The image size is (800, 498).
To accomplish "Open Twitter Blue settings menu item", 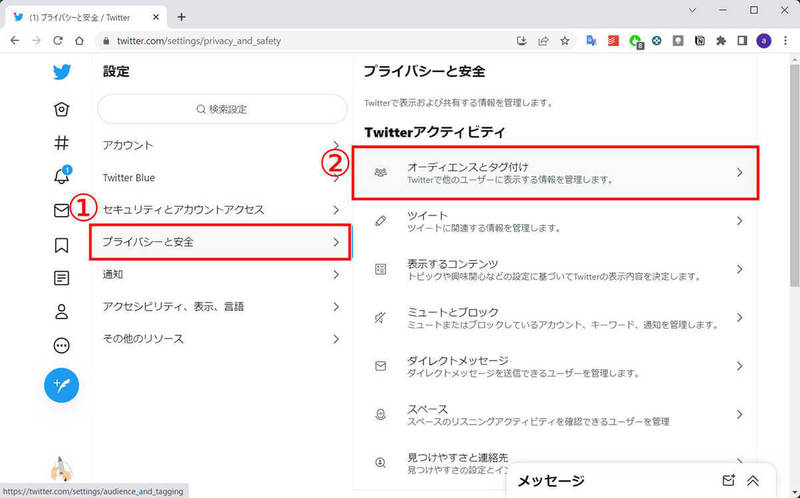I will [x=221, y=178].
